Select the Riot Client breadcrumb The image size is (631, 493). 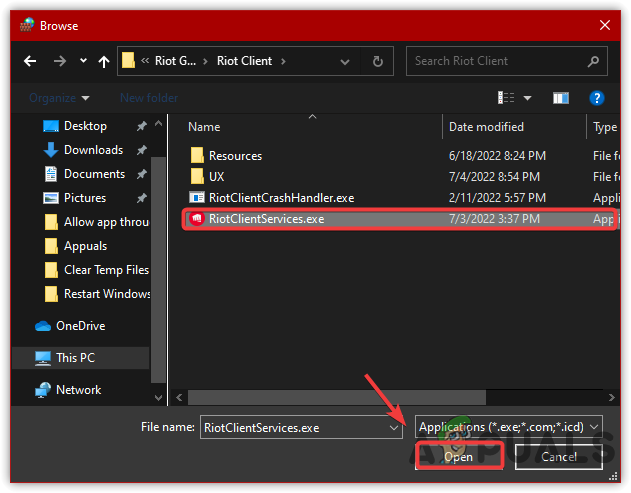[244, 61]
